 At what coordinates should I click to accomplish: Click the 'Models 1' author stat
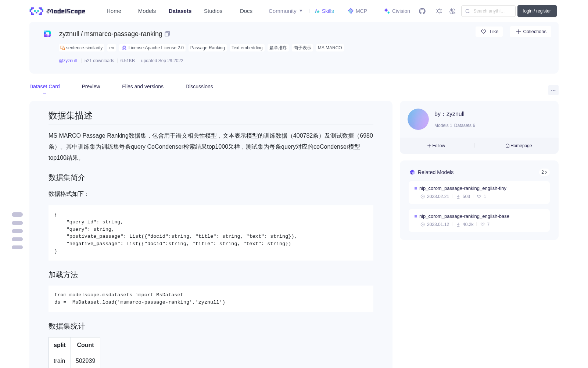(443, 125)
